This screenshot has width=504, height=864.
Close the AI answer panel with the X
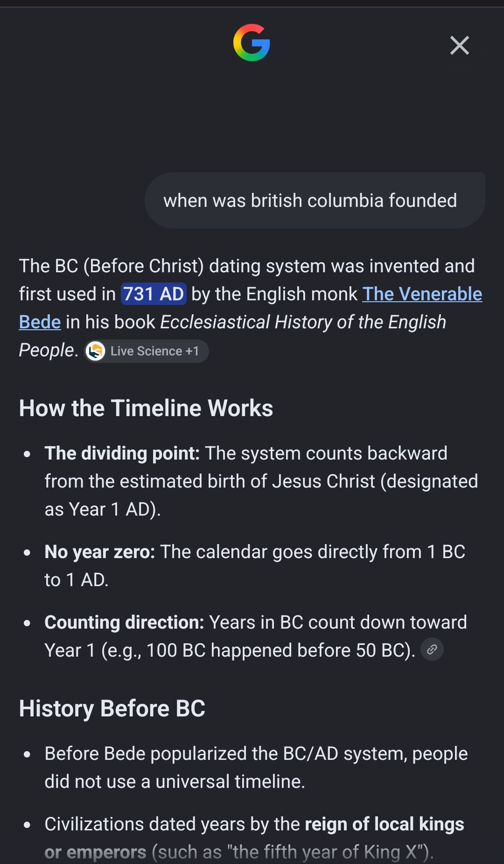pyautogui.click(x=460, y=45)
